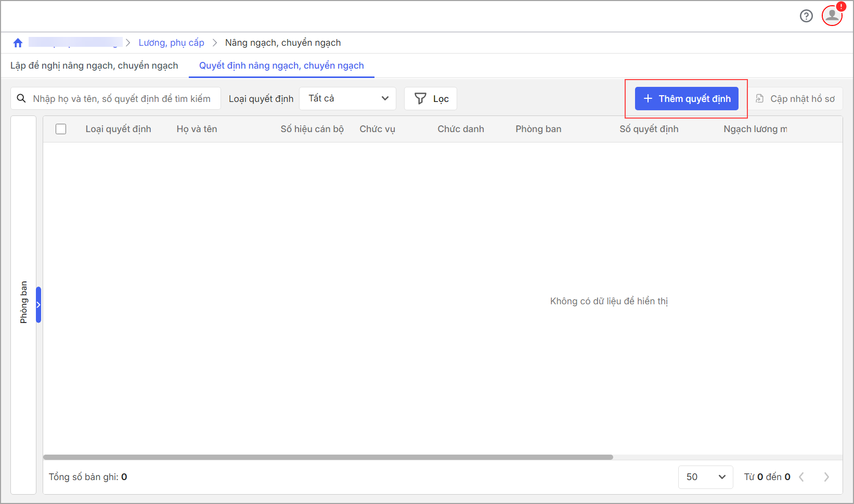Click the horizontal table scrollbar

tap(328, 457)
